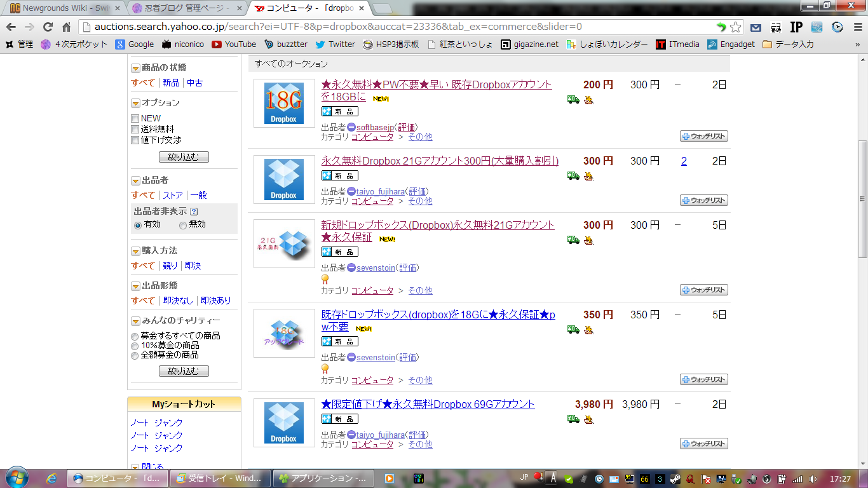Open the Chrome menu hamburger icon

858,27
